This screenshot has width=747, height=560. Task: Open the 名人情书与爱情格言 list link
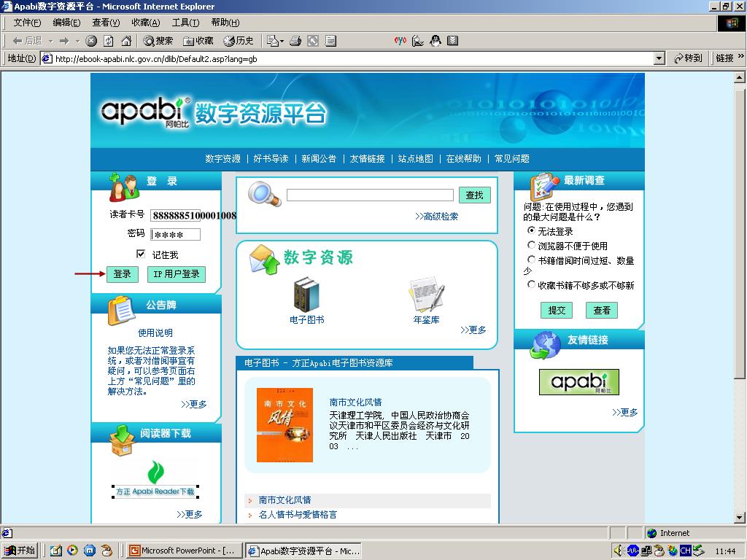(x=298, y=515)
